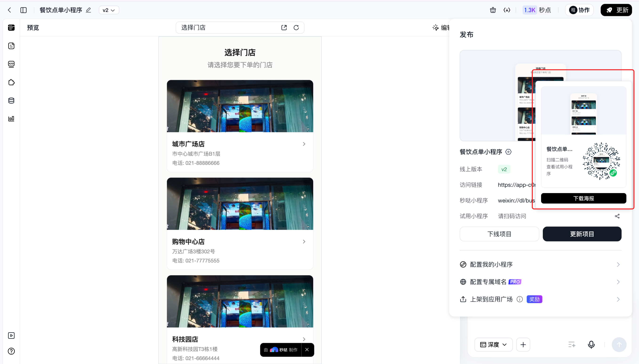
Task: Download the poster via 下载海报
Action: pos(583,198)
